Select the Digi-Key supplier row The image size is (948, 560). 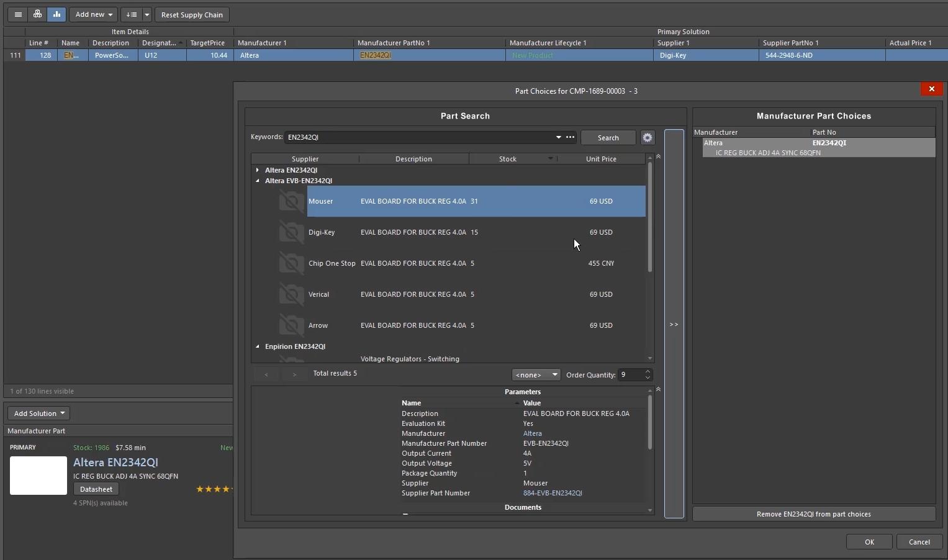[476, 232]
